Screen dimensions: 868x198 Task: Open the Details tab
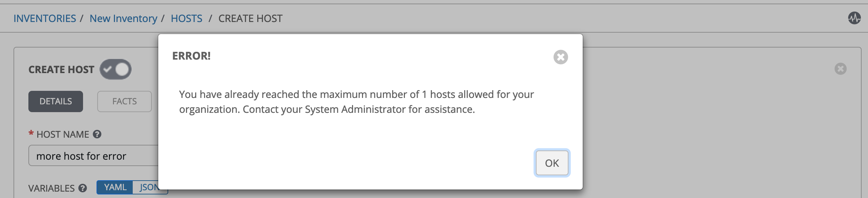pos(56,101)
